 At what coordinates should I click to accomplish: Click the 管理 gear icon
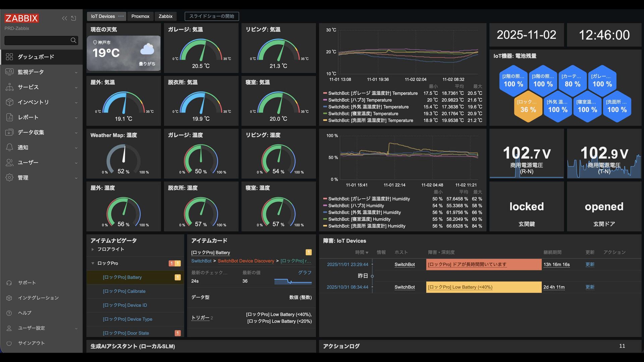click(x=9, y=178)
